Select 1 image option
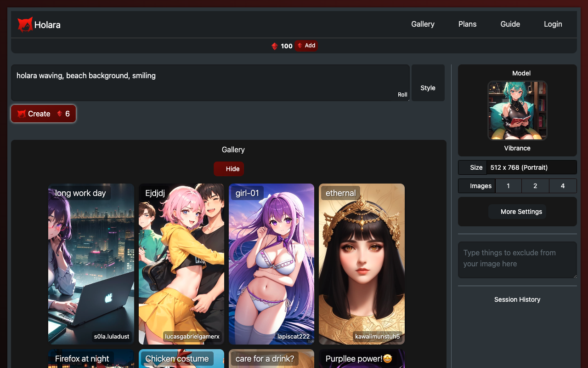The image size is (588, 368). [x=508, y=186]
